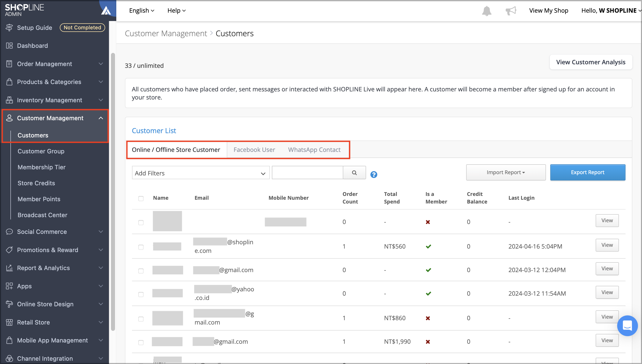Select the checkbox for the NT$1,990 customer
This screenshot has height=364, width=642.
point(141,342)
